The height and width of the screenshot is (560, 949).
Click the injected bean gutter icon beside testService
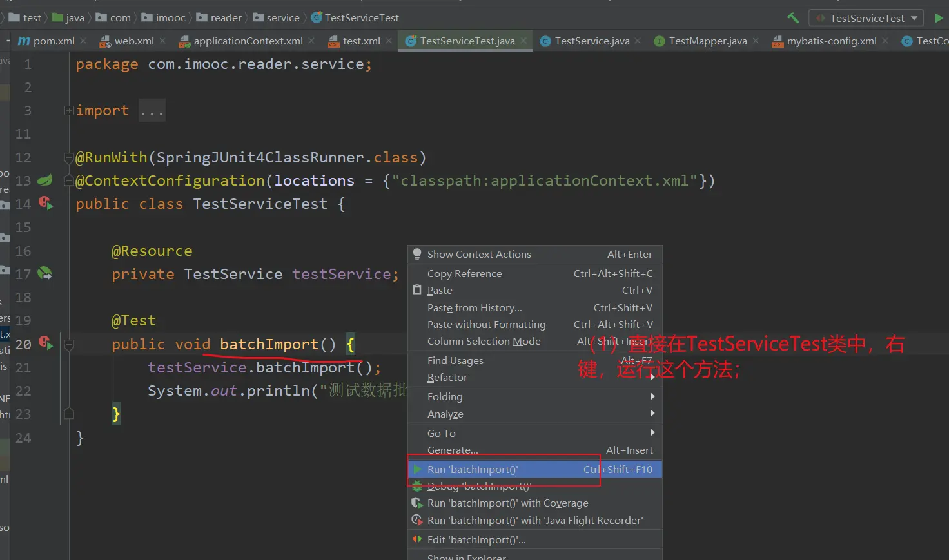coord(44,273)
